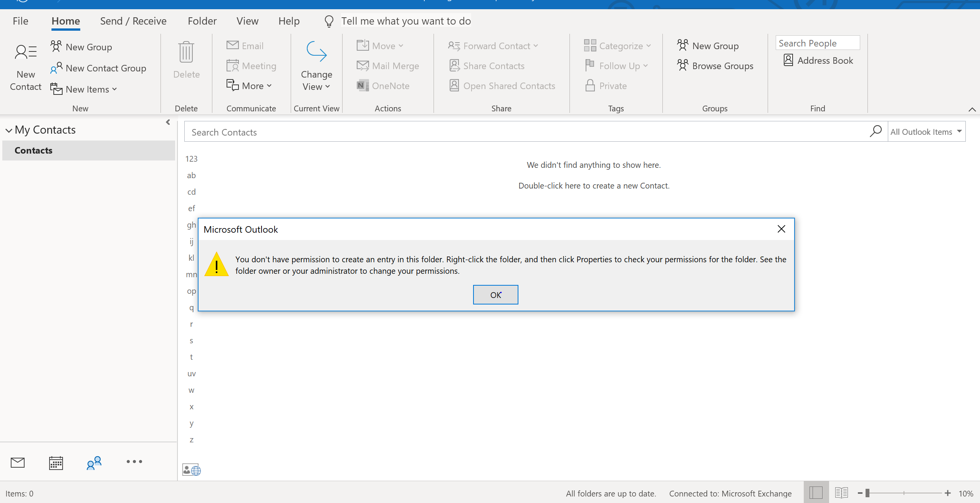
Task: Open the Change View dropdown
Action: coord(316,65)
